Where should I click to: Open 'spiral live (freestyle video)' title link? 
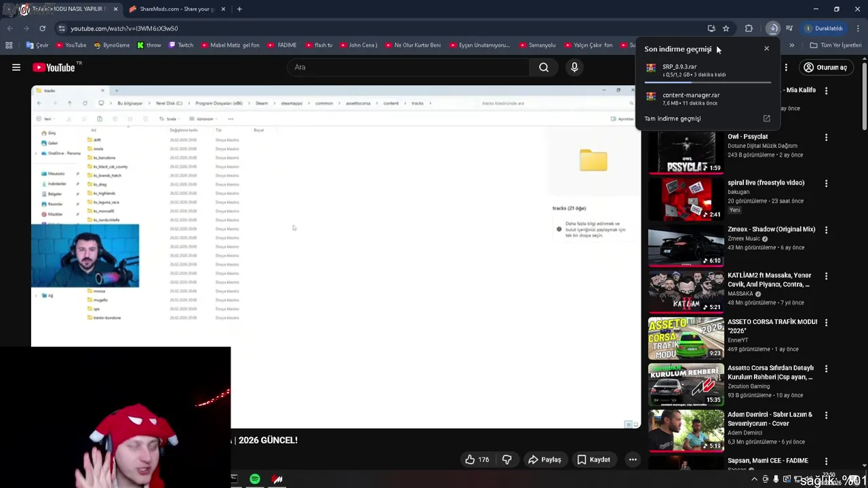coord(766,183)
